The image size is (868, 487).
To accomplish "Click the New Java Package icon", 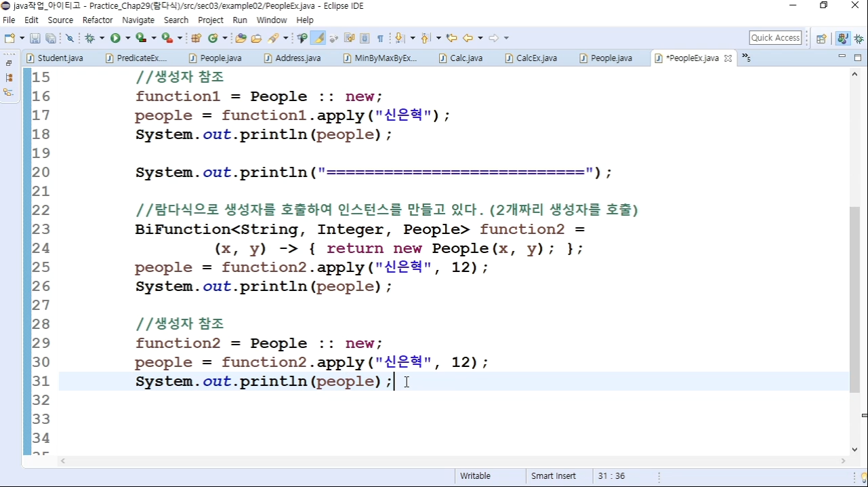I will [197, 38].
